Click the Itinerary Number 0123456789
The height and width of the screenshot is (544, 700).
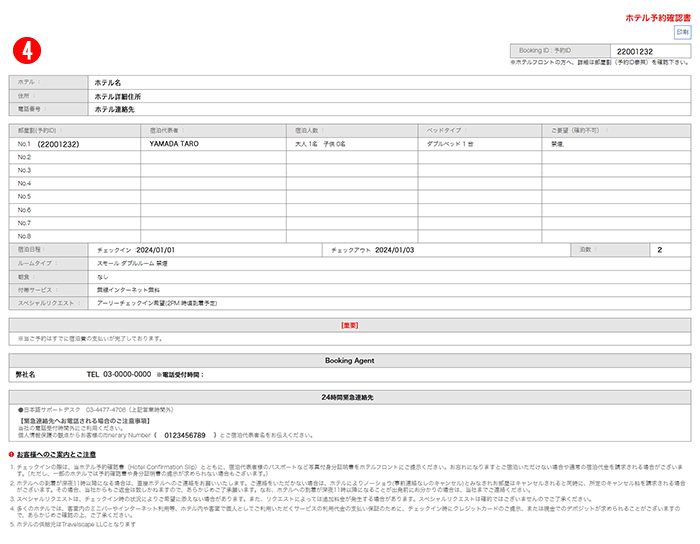point(184,435)
